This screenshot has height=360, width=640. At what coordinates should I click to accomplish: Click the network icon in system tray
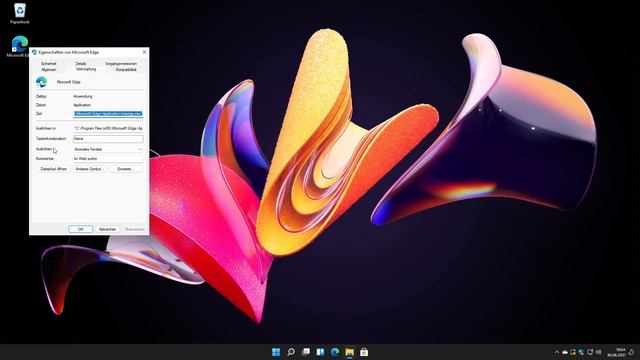590,352
